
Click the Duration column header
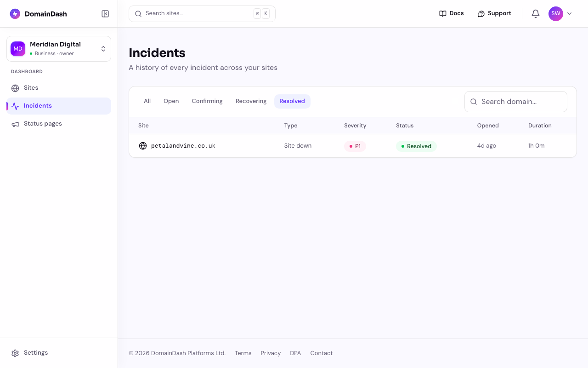coord(540,126)
